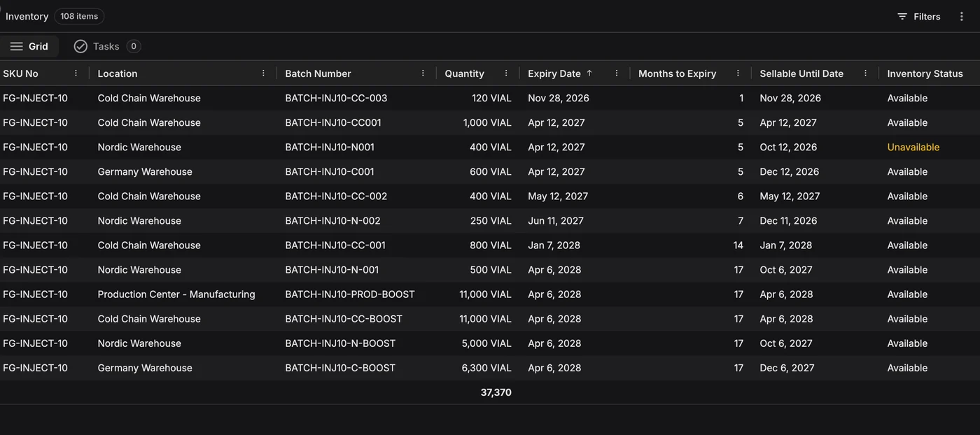Image resolution: width=980 pixels, height=435 pixels.
Task: Select batch BATCH-INJ10-CC-003 cell
Action: point(336,98)
